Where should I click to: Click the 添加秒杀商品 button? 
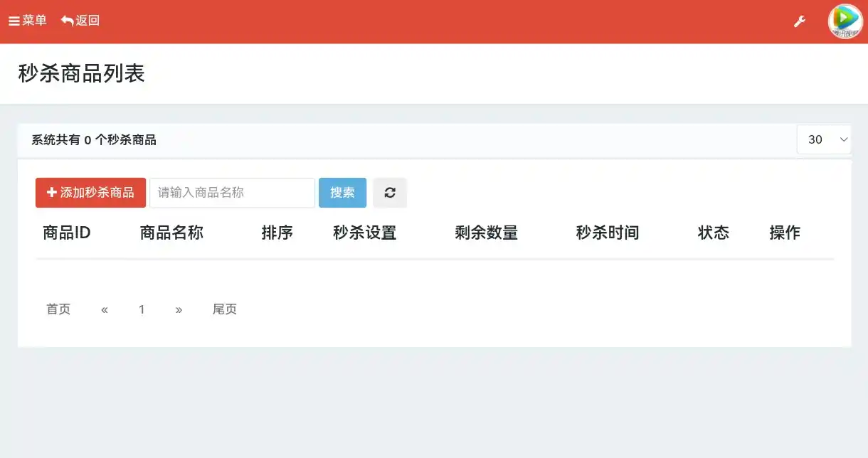pyautogui.click(x=90, y=192)
